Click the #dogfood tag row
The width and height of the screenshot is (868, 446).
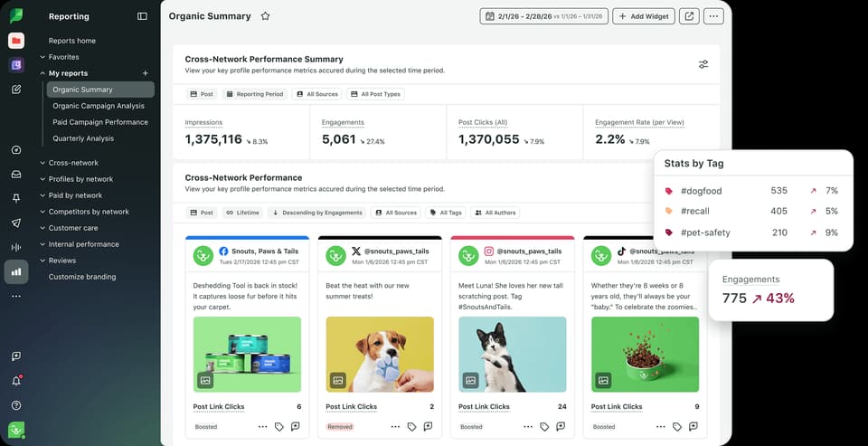pos(753,191)
